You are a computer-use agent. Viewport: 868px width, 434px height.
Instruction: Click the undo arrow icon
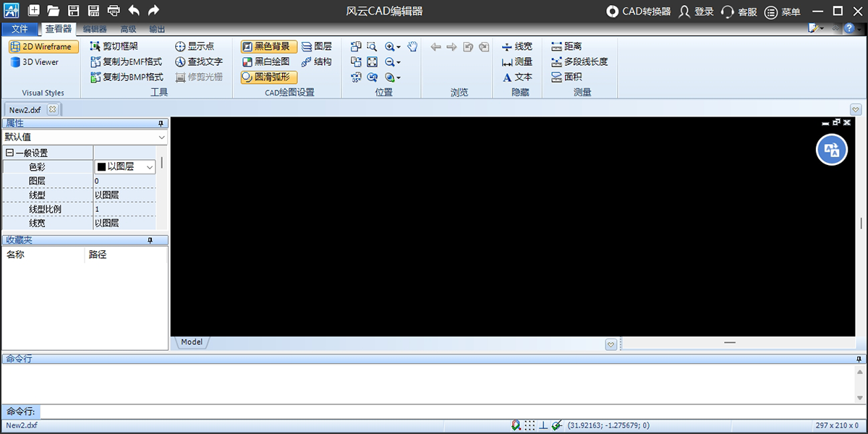click(134, 11)
